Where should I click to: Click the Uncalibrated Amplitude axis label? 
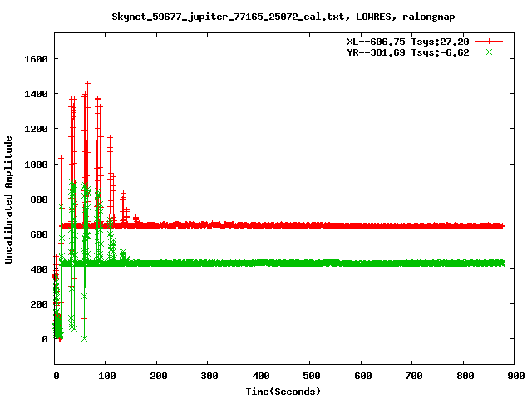coord(8,199)
